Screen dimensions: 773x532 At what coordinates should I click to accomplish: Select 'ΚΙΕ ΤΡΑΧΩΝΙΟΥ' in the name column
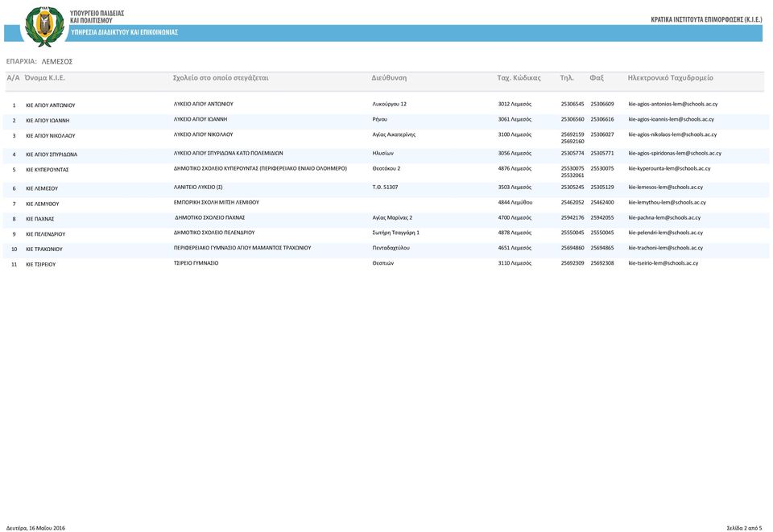[44, 250]
